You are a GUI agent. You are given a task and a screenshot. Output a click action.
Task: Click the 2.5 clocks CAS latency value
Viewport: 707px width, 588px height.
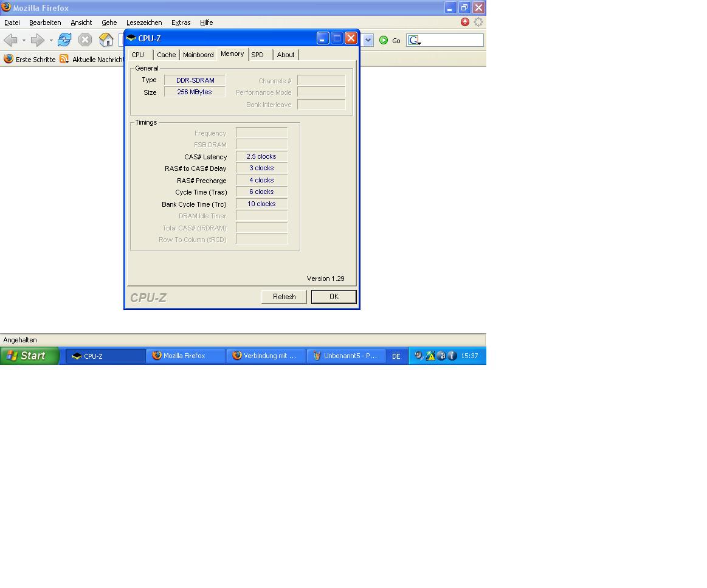click(x=261, y=156)
